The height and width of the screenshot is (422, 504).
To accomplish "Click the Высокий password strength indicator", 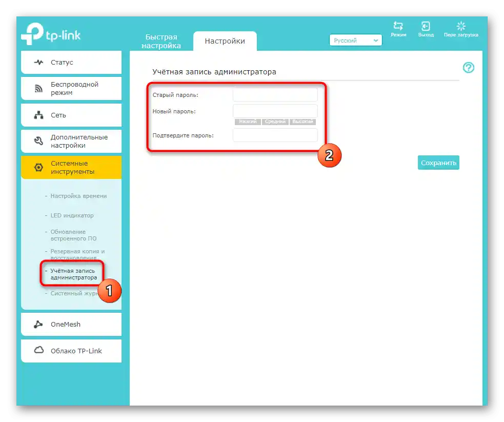I will coord(303,122).
